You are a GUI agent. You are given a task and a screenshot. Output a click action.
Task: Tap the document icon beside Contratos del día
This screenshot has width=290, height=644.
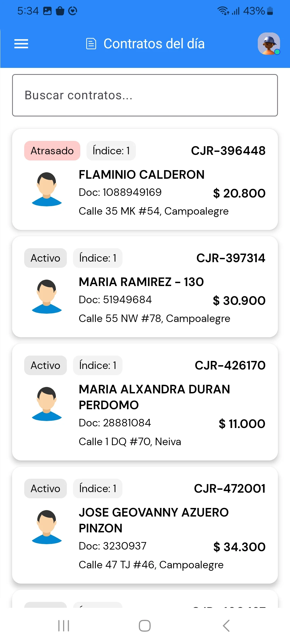(91, 44)
